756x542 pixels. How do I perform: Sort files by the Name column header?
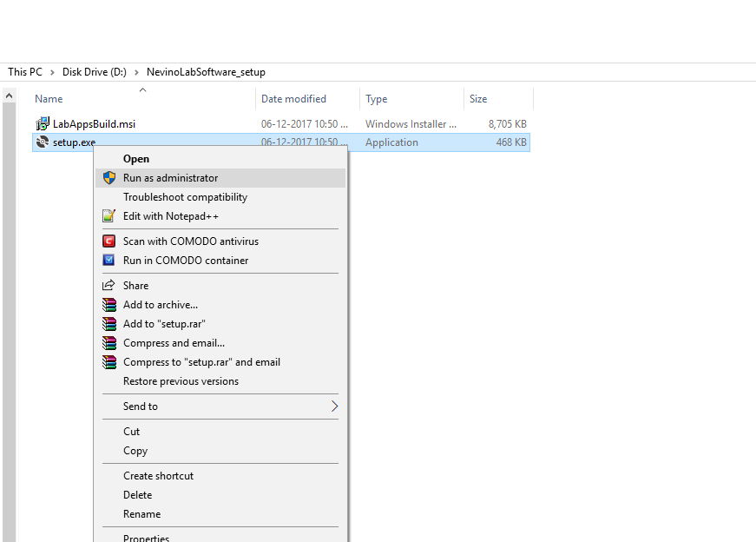coord(49,99)
